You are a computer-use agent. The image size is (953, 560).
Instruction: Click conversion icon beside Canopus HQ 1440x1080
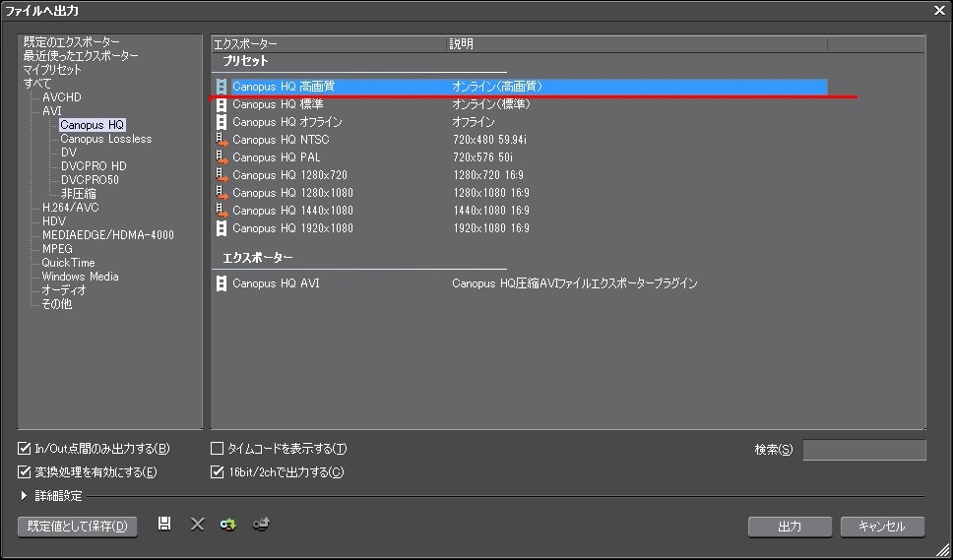(222, 211)
